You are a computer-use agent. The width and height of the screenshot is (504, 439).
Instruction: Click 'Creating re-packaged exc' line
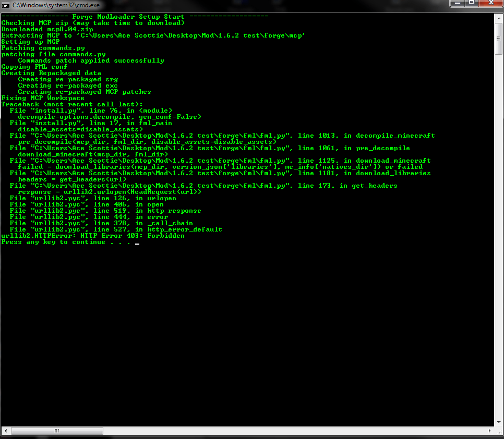68,86
